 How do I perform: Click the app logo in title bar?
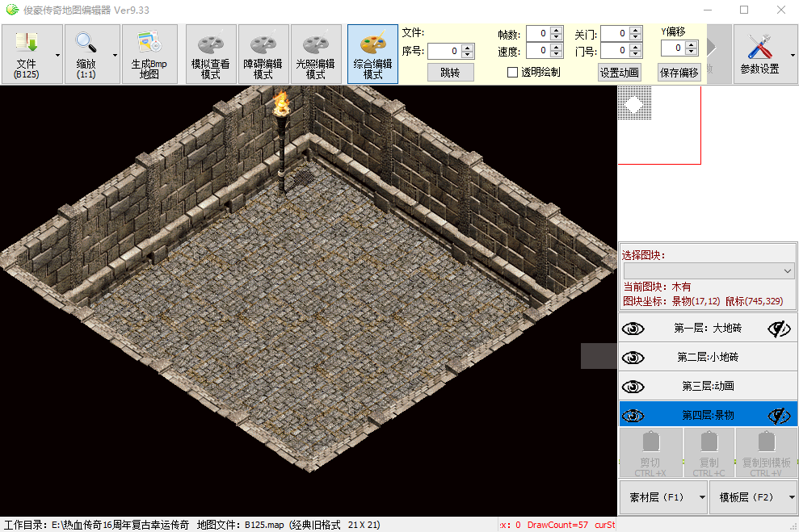click(12, 10)
